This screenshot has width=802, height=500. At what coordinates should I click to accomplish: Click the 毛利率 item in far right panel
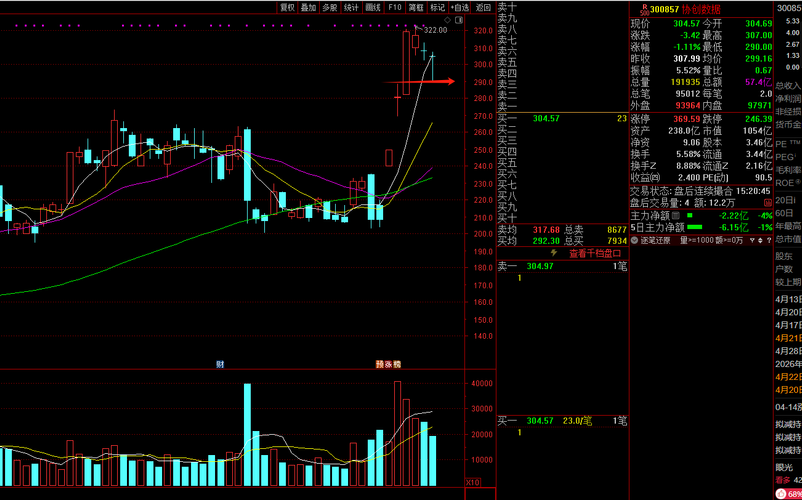coord(788,170)
